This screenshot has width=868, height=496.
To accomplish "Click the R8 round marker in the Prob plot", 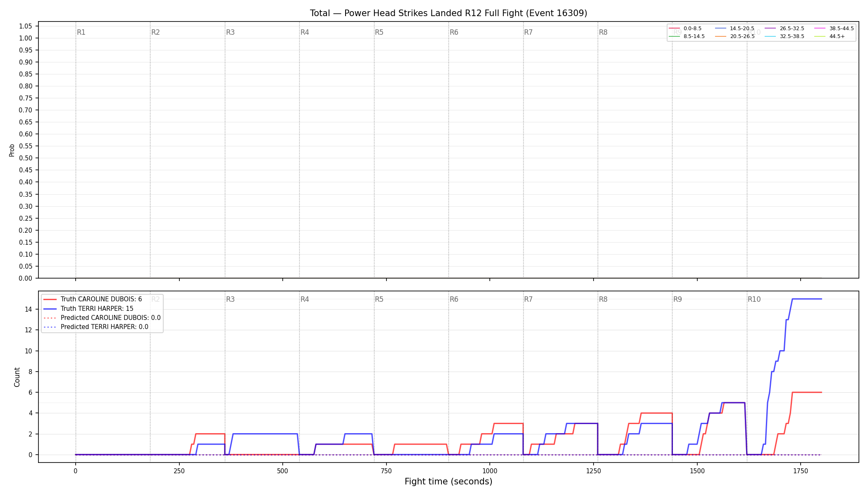I will (603, 32).
